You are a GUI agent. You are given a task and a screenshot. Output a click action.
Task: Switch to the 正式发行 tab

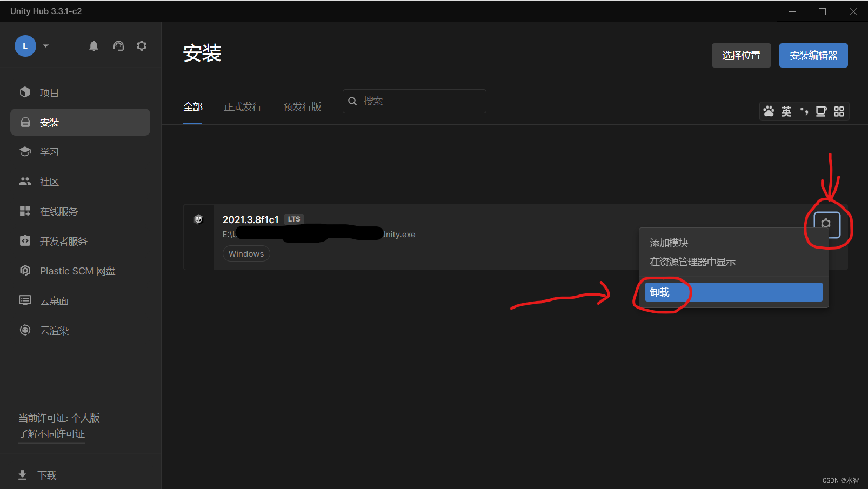tap(243, 107)
